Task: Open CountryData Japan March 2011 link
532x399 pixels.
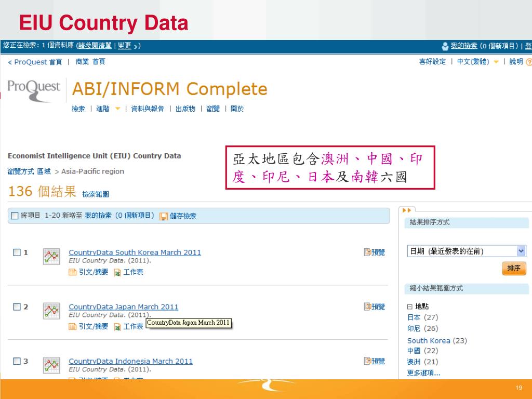Action: (x=123, y=307)
